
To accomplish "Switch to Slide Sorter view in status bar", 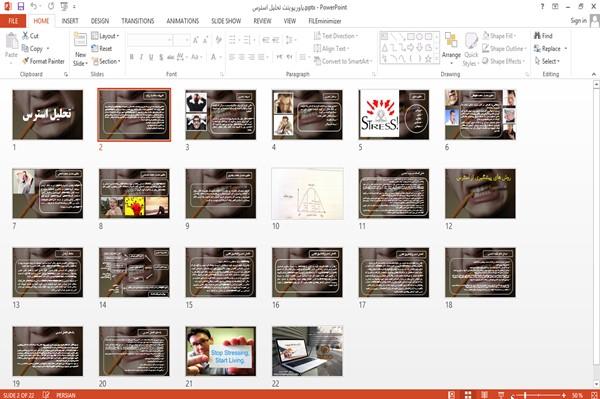I will pos(468,395).
